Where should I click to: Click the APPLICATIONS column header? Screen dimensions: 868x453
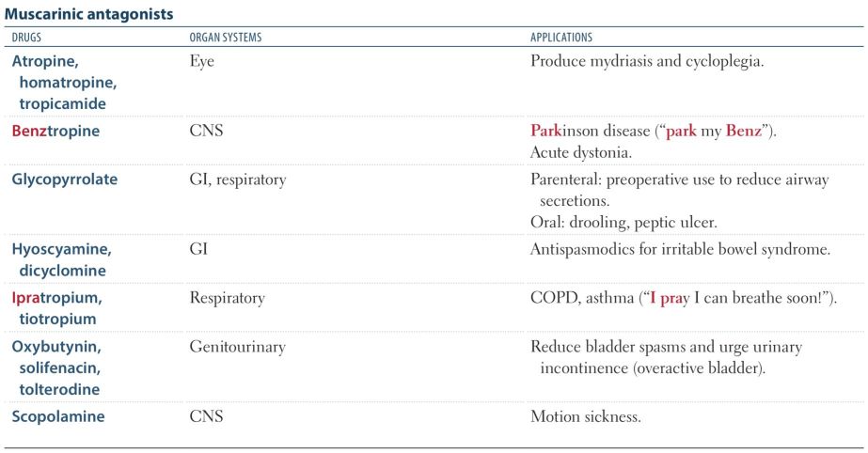(x=561, y=39)
